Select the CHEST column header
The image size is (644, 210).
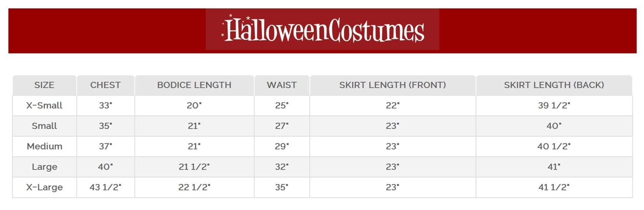[x=105, y=85]
